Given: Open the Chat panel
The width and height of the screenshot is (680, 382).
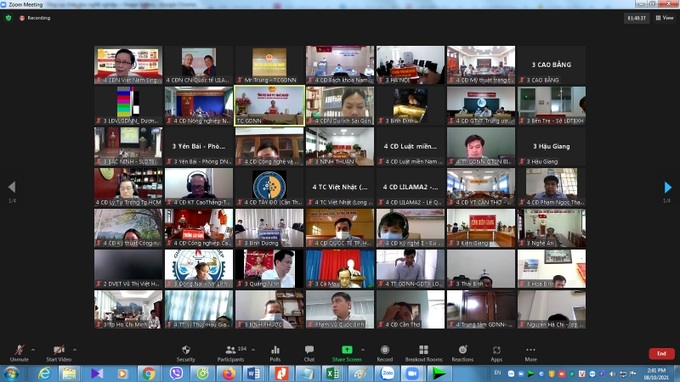Looking at the screenshot, I should tap(309, 353).
